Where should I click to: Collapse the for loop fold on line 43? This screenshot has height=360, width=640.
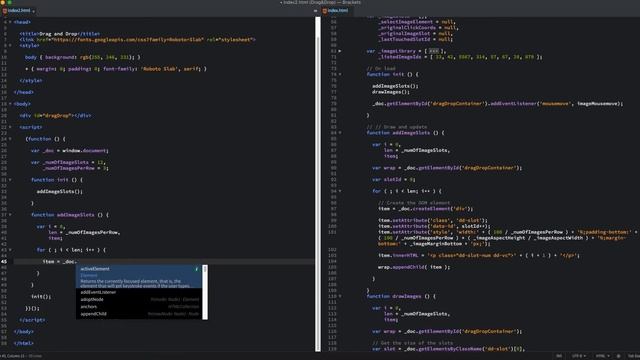10,250
